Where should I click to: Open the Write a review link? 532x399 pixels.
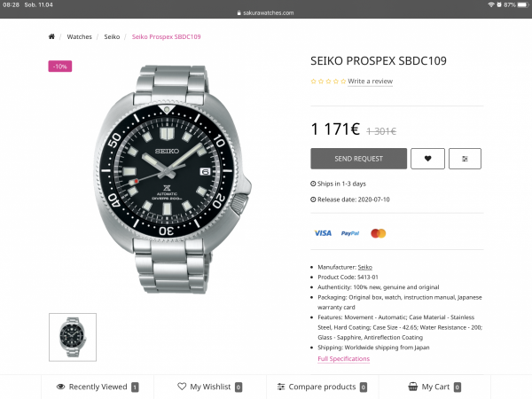pos(370,82)
